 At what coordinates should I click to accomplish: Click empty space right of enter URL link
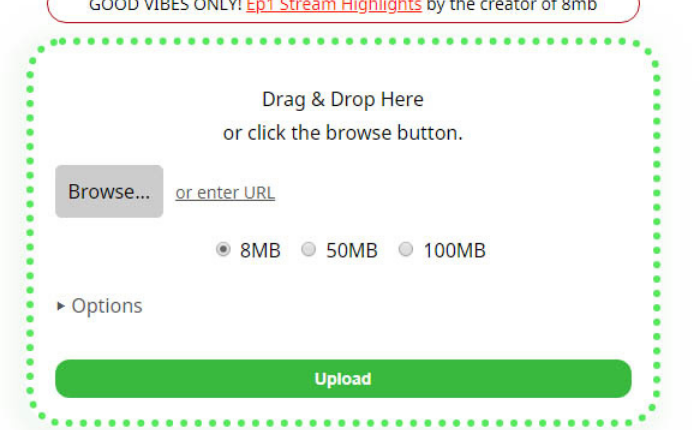pos(446,193)
